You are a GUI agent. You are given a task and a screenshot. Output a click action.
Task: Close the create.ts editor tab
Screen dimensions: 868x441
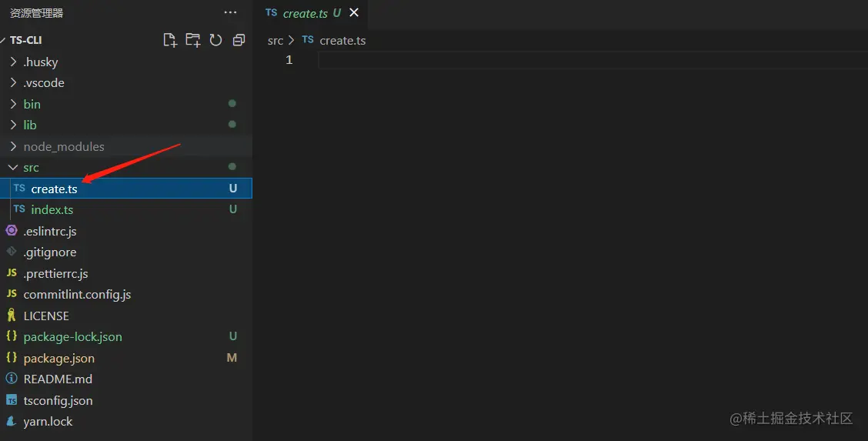coord(354,12)
